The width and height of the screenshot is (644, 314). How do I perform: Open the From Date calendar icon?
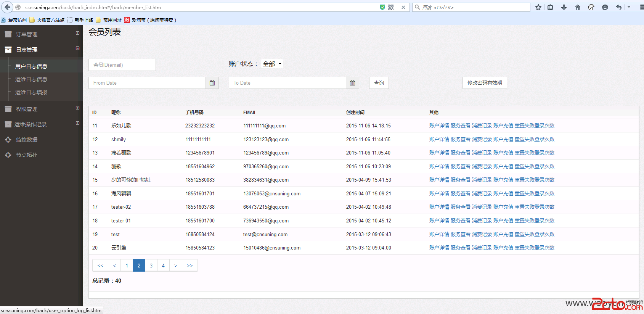(212, 83)
